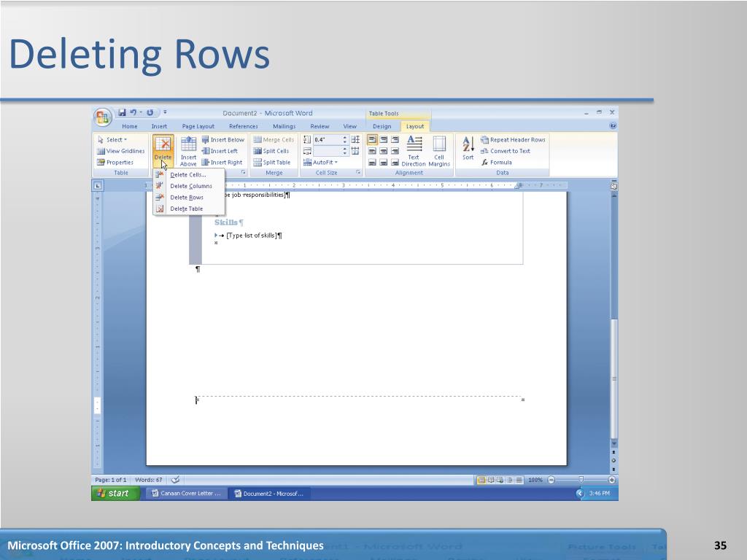
Task: Choose Delete Cells... from the menu
Action: (188, 175)
